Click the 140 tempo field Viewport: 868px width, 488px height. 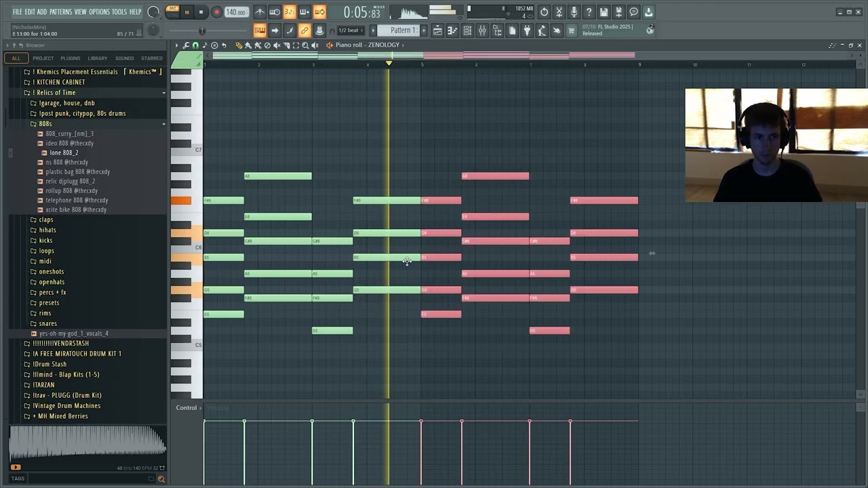(236, 12)
